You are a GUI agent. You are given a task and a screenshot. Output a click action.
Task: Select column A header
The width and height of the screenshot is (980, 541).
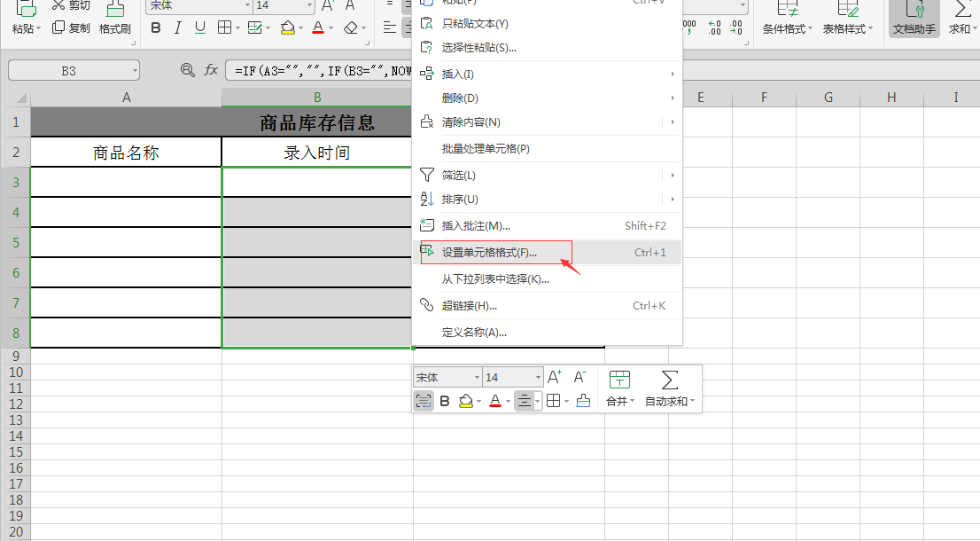tap(126, 98)
